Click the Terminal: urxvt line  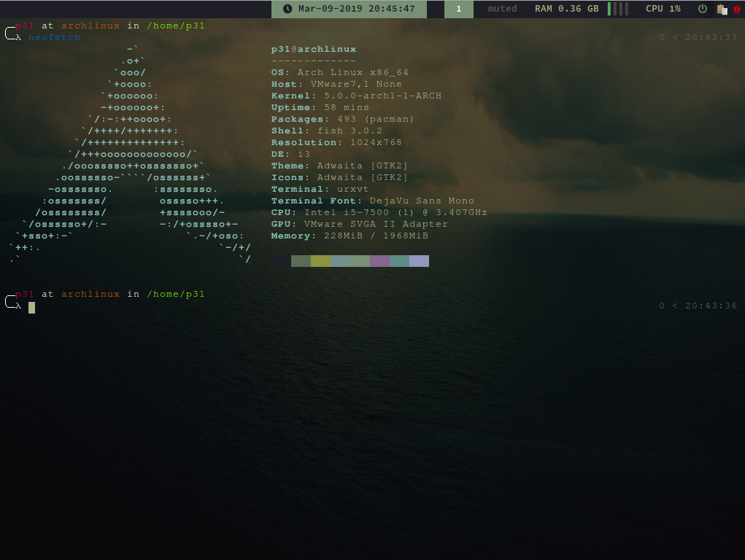(320, 189)
